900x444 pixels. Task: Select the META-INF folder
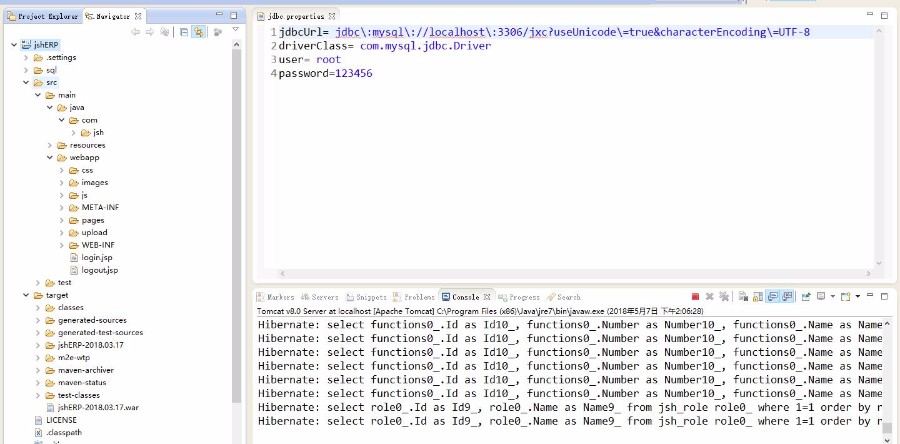coord(94,208)
